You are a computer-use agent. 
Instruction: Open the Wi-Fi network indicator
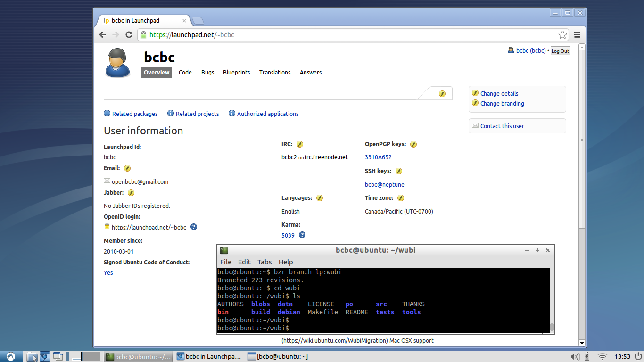point(602,356)
